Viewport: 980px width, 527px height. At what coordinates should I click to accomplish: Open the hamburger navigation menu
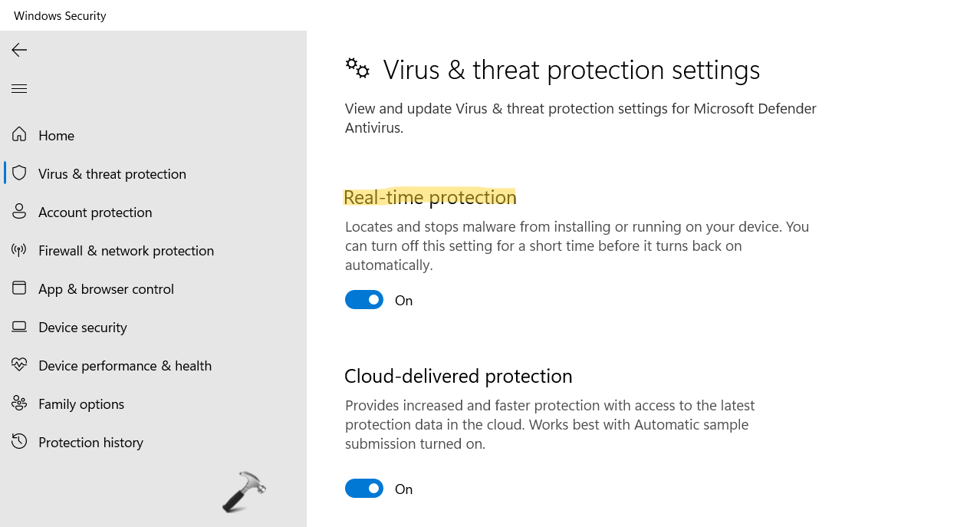(x=19, y=89)
